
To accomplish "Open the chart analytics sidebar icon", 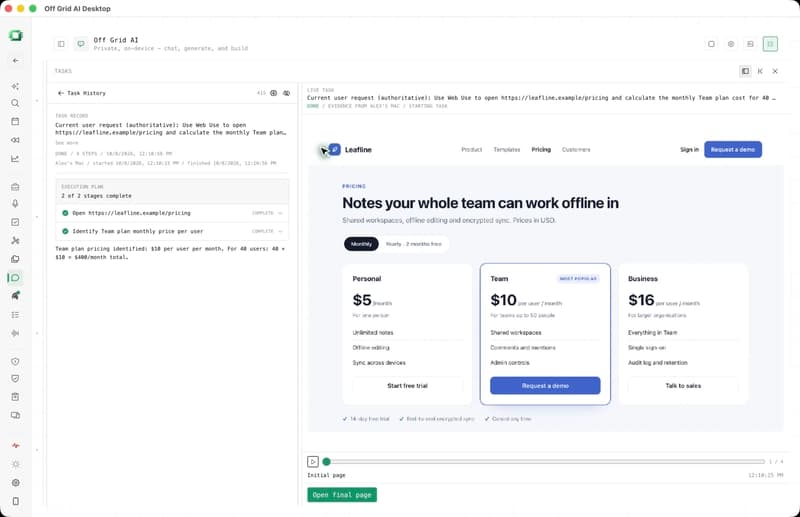I will [x=15, y=159].
